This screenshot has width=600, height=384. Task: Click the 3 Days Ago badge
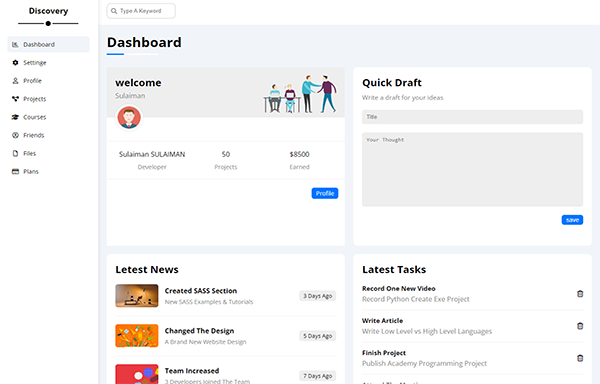click(318, 296)
